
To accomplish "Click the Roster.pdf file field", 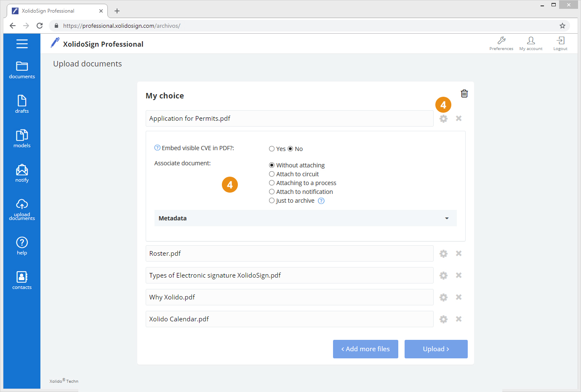I will (290, 254).
